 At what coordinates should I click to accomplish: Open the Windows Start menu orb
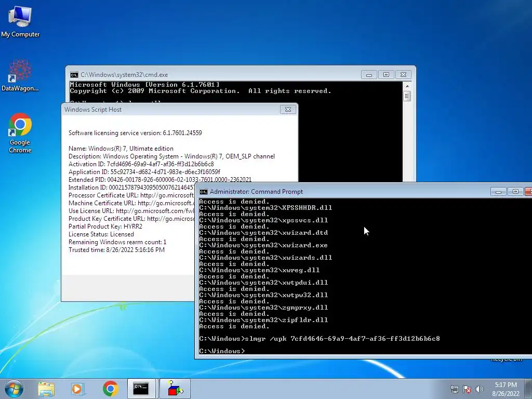pyautogui.click(x=14, y=389)
